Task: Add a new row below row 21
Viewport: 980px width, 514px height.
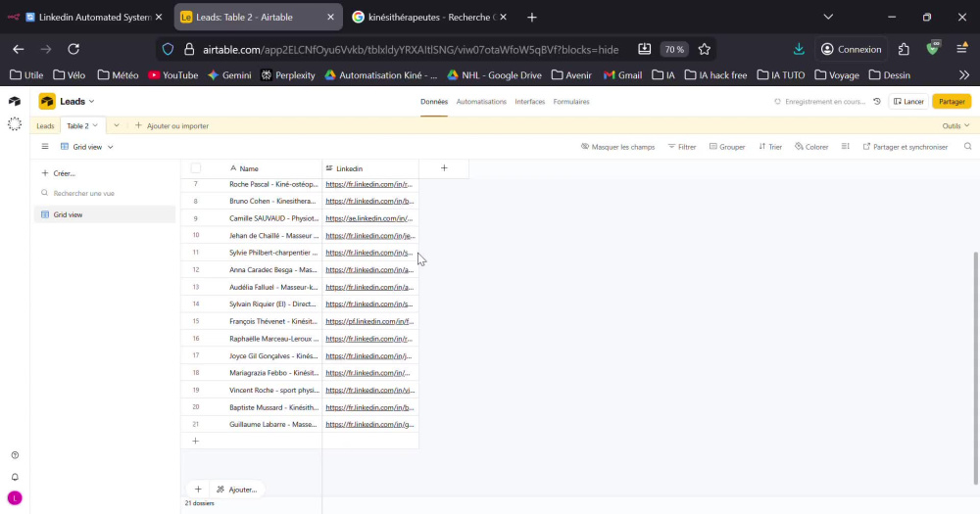Action: pos(196,441)
